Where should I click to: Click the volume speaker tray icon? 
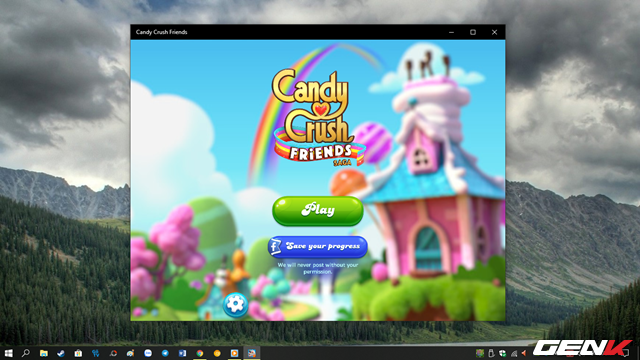click(x=524, y=353)
